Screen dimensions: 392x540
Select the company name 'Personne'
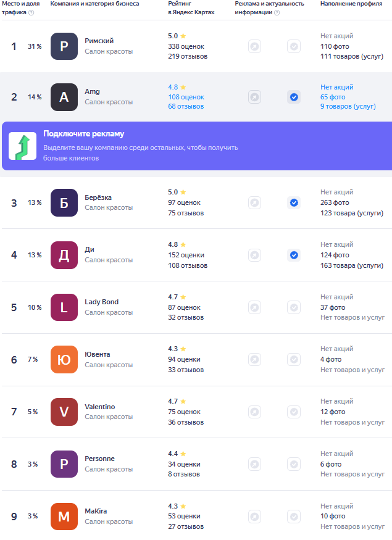(x=99, y=459)
